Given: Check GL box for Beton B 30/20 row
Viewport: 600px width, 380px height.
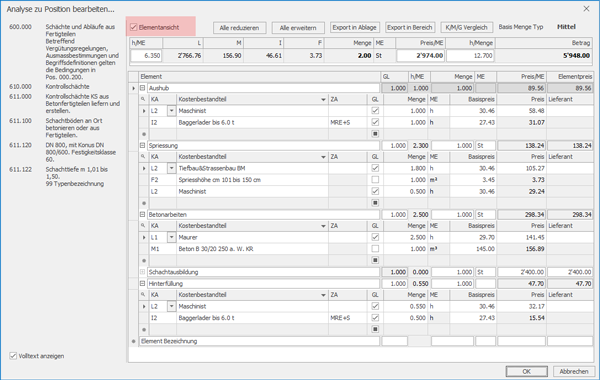Looking at the screenshot, I should pos(375,249).
